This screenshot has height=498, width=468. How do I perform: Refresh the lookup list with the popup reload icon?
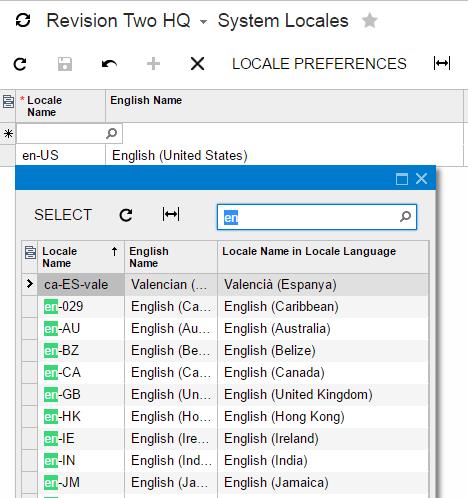point(126,215)
